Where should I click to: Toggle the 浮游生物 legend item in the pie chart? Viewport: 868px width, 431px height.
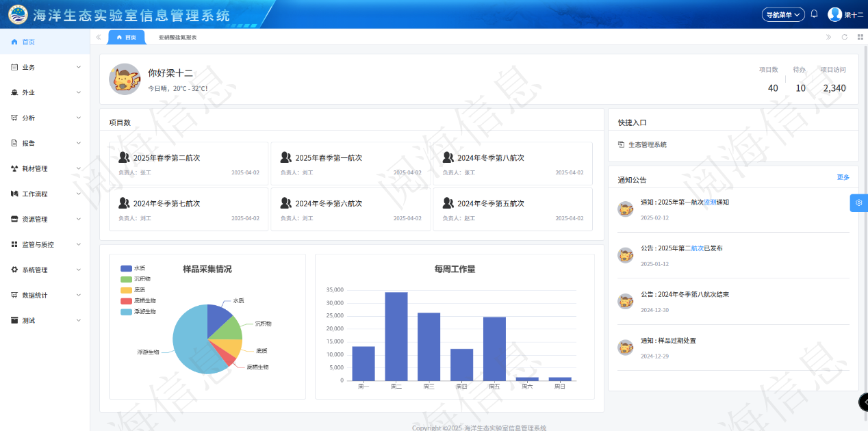tap(138, 311)
